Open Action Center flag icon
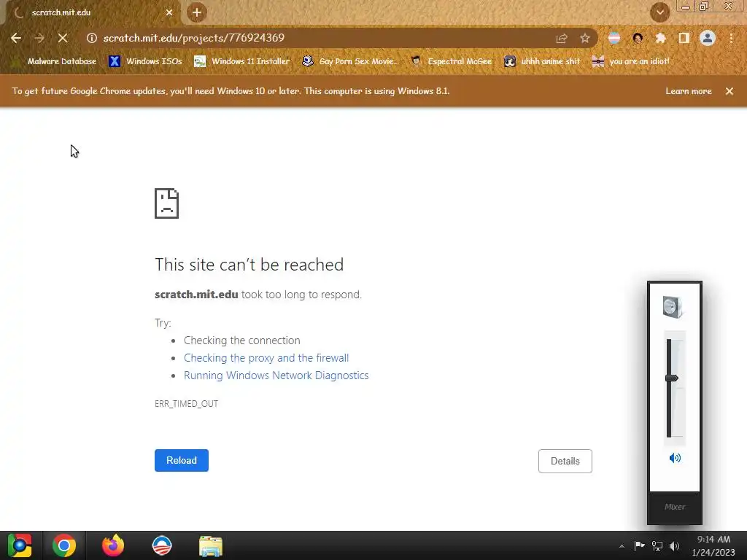The width and height of the screenshot is (747, 560). (x=639, y=545)
